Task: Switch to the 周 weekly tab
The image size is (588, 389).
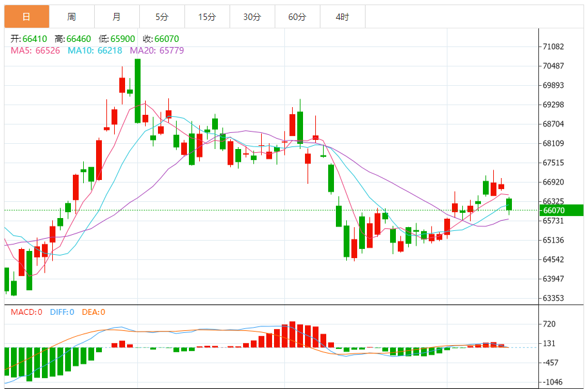Action: pos(72,17)
